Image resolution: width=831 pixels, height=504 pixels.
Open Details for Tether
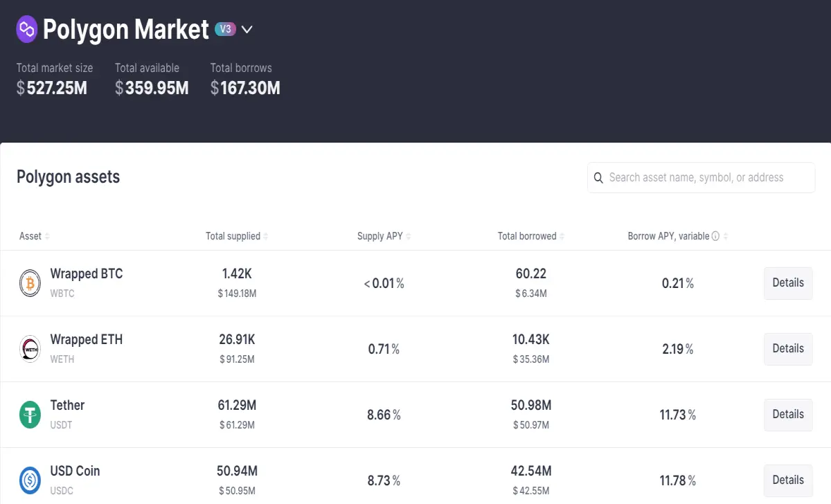tap(788, 415)
